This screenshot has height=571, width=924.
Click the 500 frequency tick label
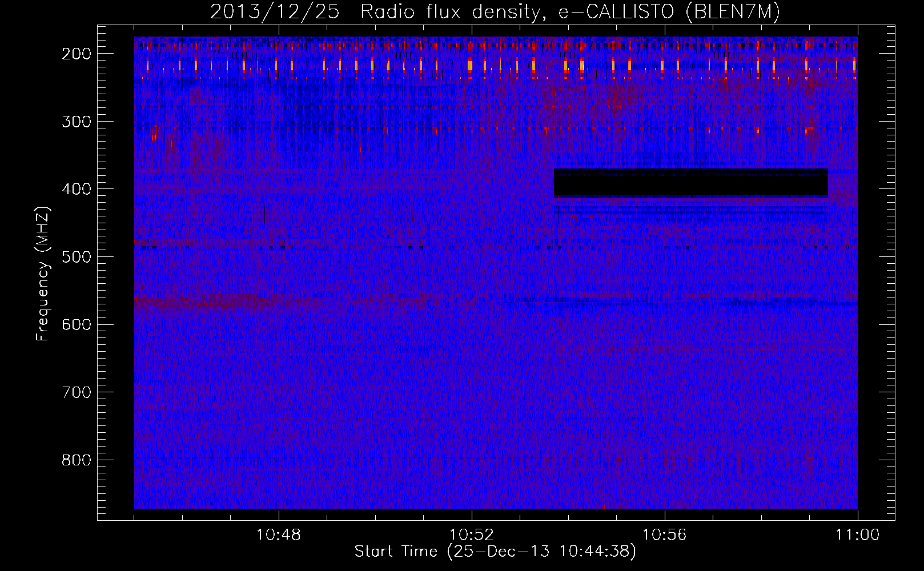pos(76,257)
